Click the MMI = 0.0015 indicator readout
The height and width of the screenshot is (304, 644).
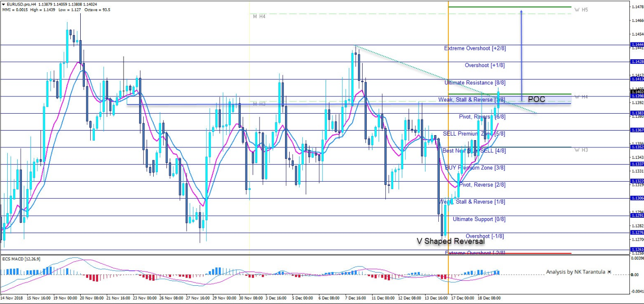(x=15, y=10)
